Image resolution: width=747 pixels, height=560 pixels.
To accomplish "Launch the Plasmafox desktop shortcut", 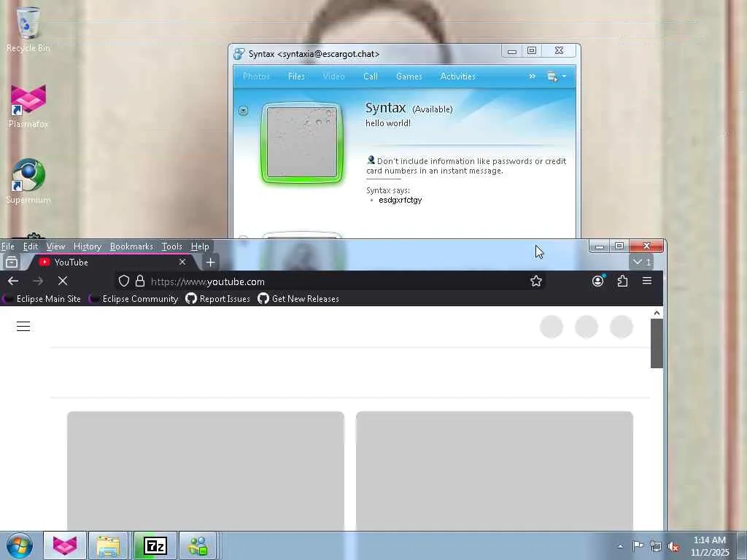I will pos(28,106).
